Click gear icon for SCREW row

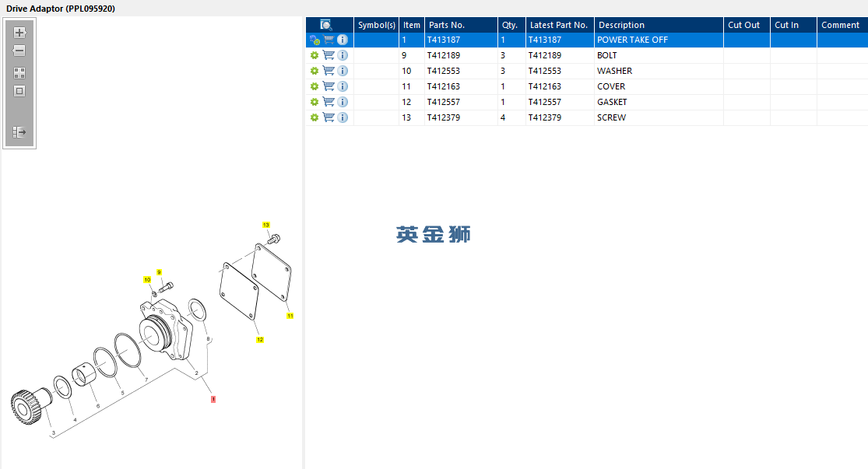point(315,117)
